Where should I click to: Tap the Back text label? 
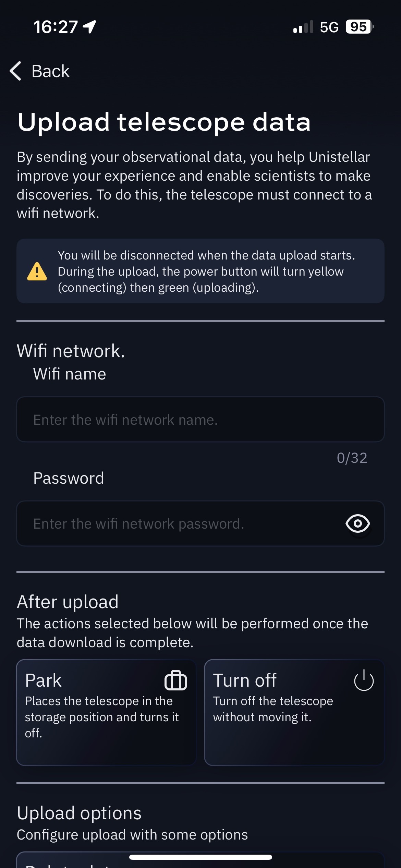coord(50,71)
